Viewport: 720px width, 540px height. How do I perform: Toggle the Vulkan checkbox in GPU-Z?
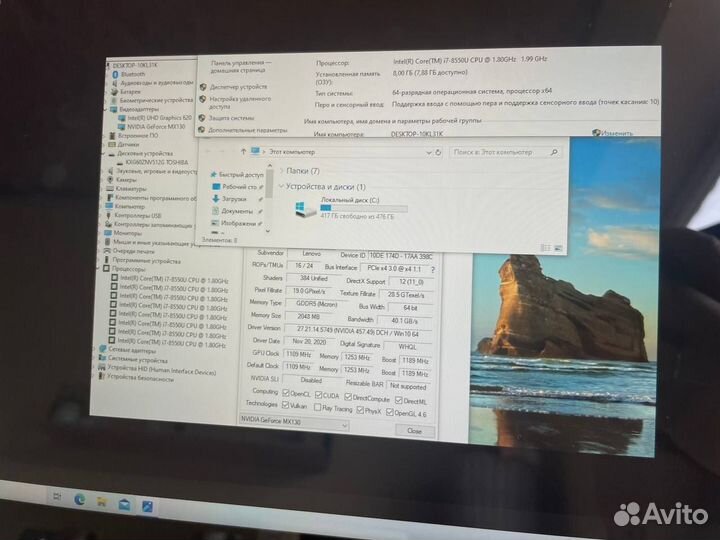[285, 405]
